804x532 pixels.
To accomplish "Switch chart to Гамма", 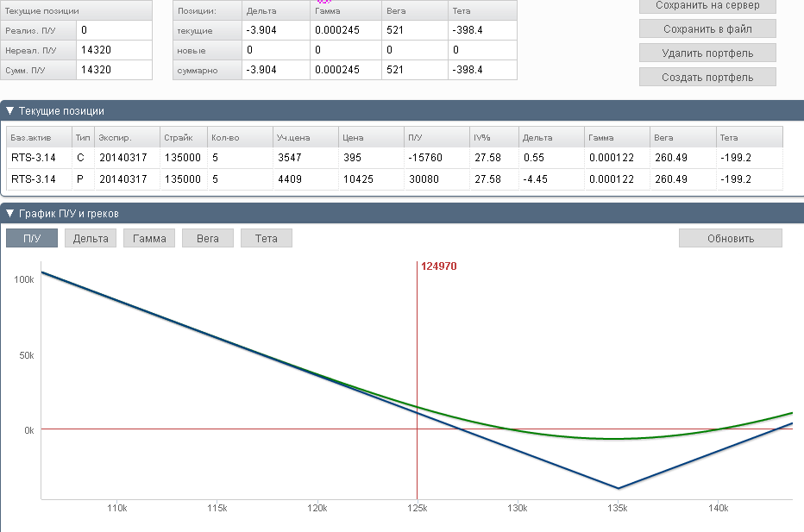I will tap(149, 238).
